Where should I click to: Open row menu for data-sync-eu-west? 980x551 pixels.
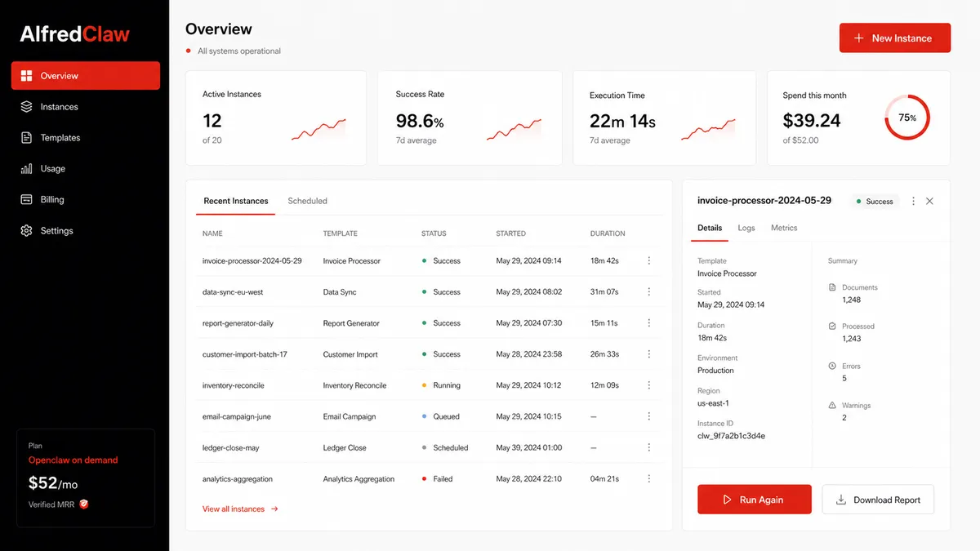[649, 292]
